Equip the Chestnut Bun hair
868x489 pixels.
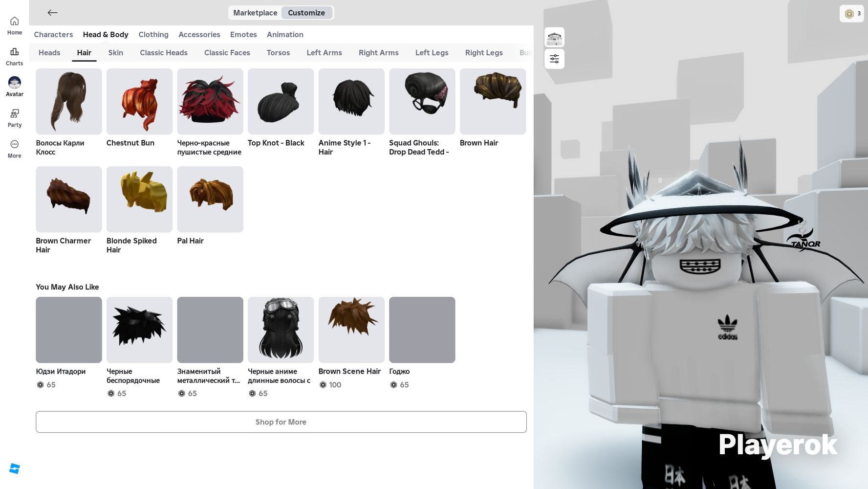coord(140,101)
